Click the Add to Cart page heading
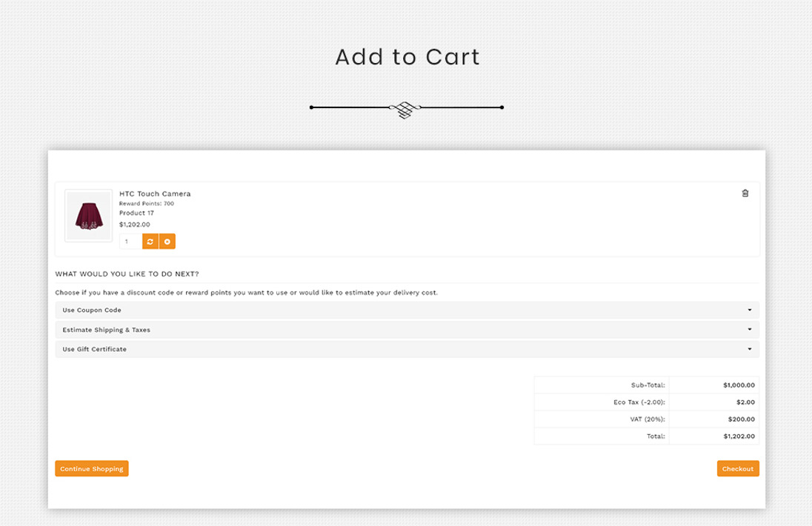 (x=407, y=57)
